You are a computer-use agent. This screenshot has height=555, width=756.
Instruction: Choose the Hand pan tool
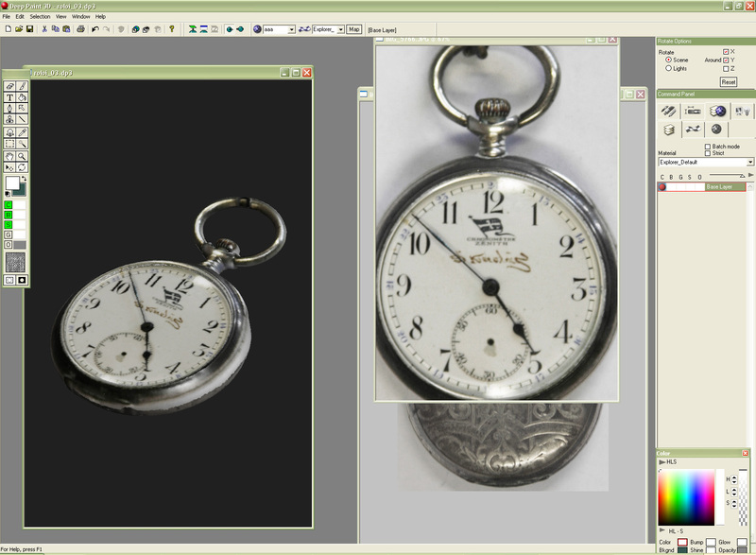pos(10,155)
